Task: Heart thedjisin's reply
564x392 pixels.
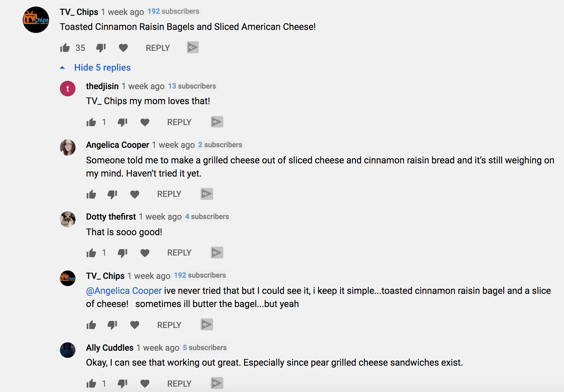Action: [x=145, y=122]
